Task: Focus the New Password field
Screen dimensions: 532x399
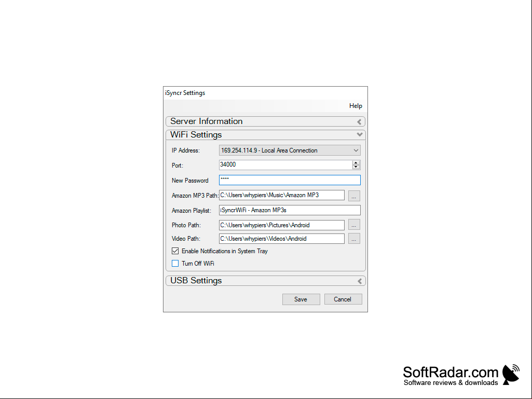Action: tap(290, 180)
